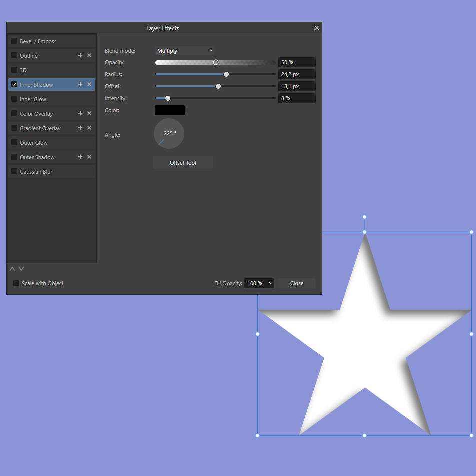Enable the Outer Glow checkbox
Screen dimensions: 476x476
click(x=14, y=142)
